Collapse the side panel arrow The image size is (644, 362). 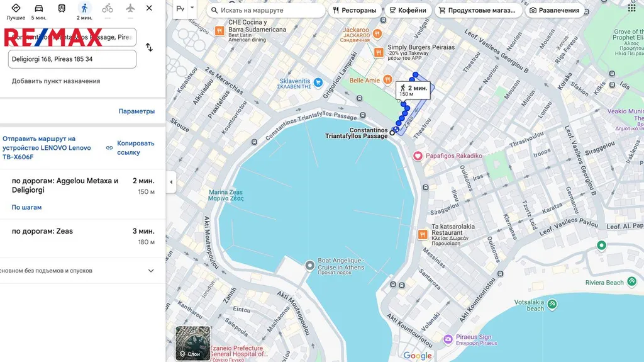(170, 182)
